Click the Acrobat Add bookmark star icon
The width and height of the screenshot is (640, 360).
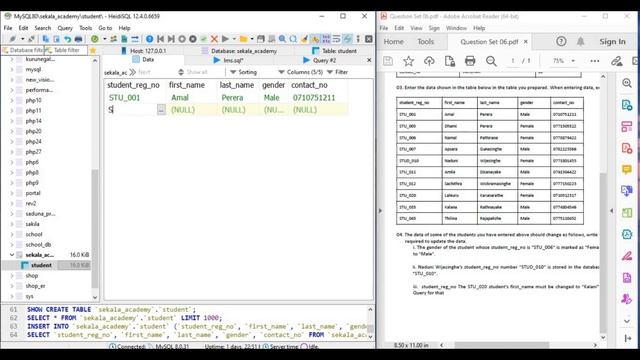coord(408,61)
